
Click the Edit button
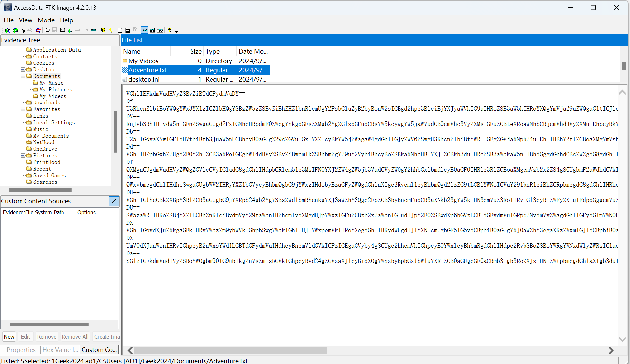(x=25, y=337)
